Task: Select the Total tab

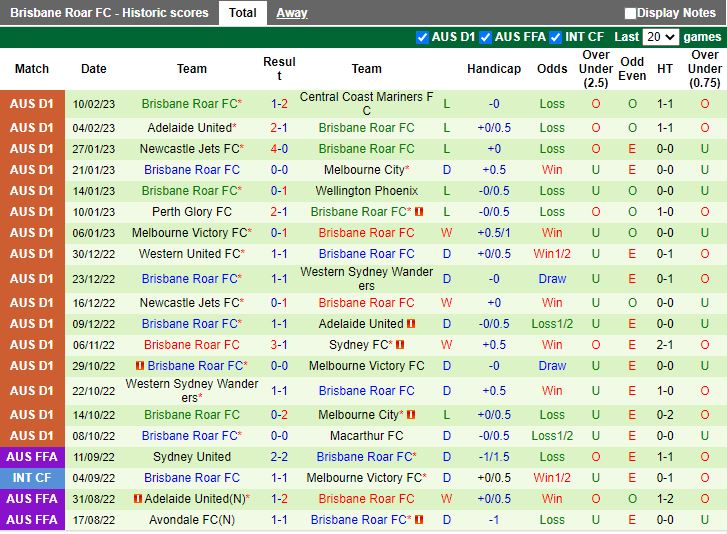Action: coord(242,13)
